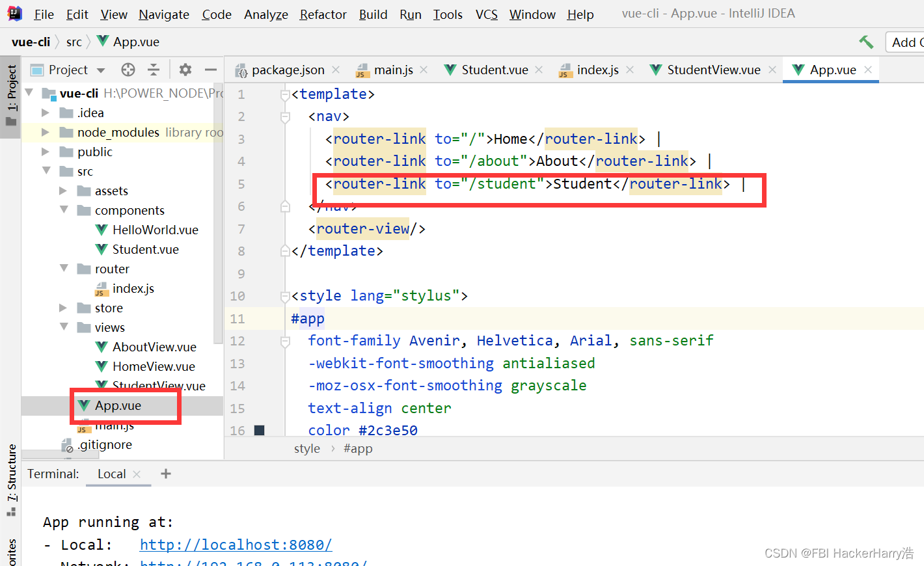Close the StudentView.vue editor tab

click(x=772, y=70)
